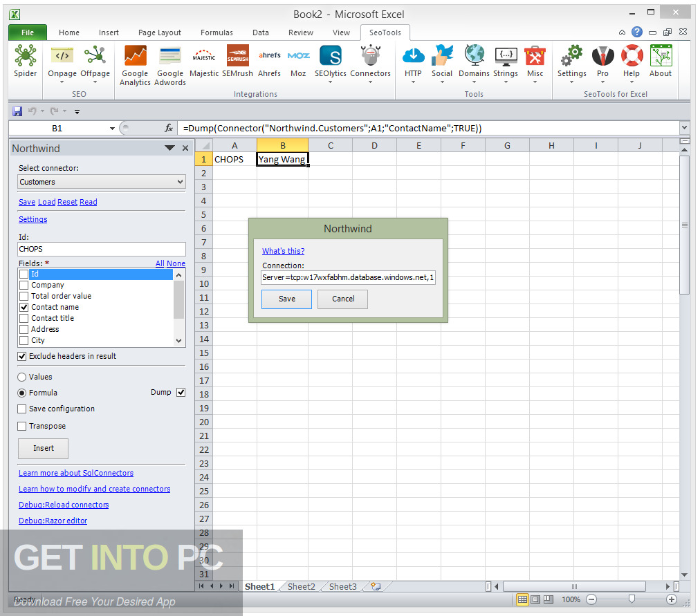
Task: Open Excel Help question mark icon
Action: (637, 32)
